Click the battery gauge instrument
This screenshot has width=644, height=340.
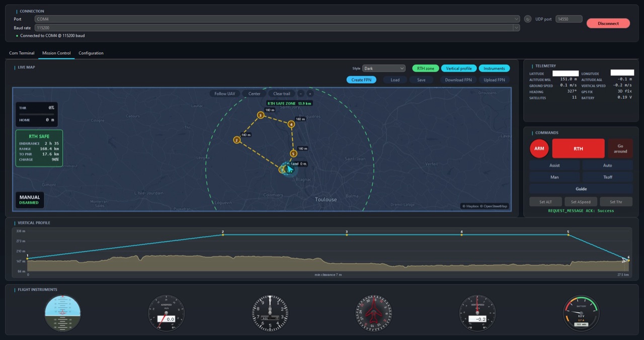coord(581,313)
